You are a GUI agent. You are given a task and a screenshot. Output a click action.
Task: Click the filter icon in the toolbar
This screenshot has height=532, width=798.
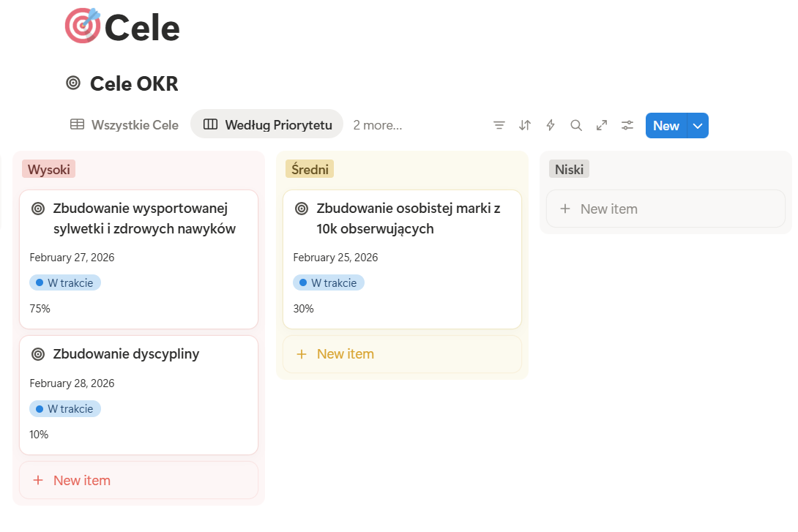[x=499, y=125]
